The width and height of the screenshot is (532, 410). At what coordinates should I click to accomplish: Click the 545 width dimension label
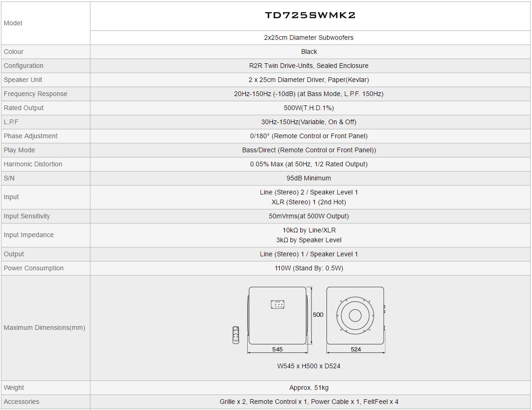[x=277, y=349]
